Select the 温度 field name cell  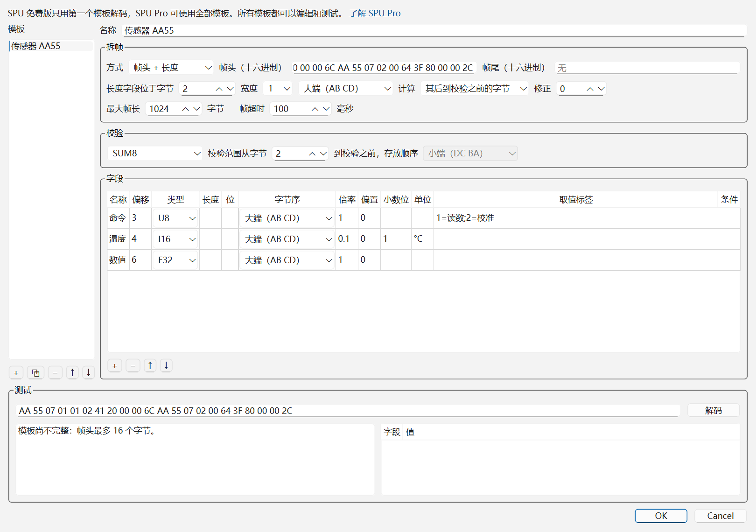[x=118, y=239]
